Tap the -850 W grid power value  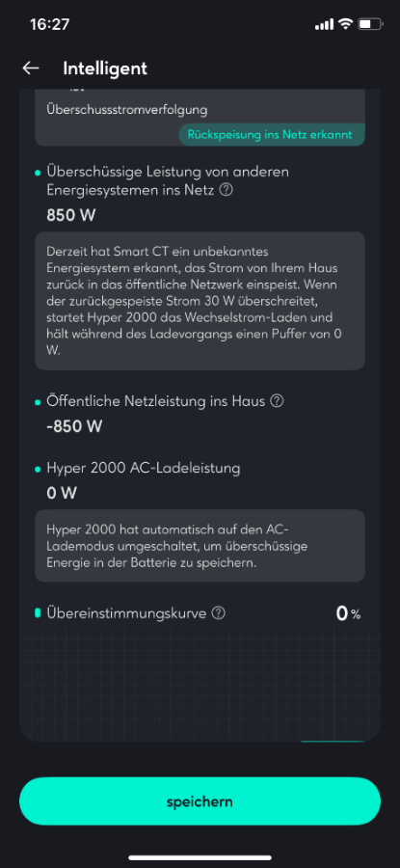pos(74,427)
